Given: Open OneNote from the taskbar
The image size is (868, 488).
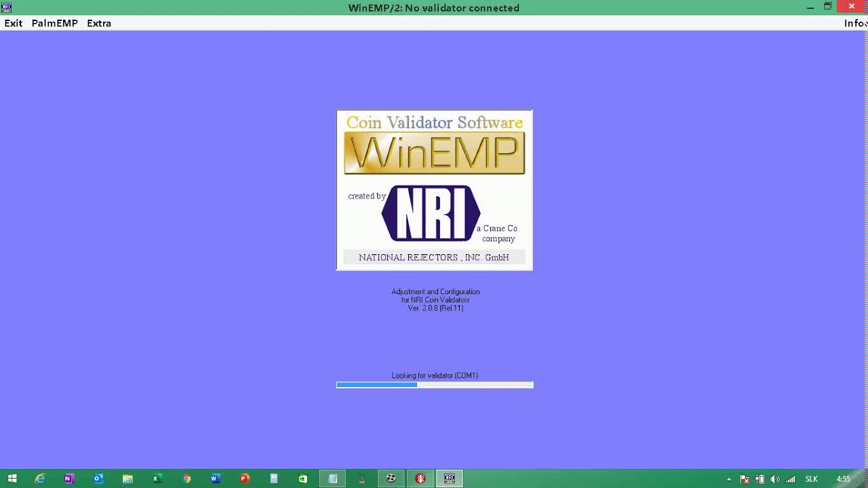Looking at the screenshot, I should click(68, 479).
